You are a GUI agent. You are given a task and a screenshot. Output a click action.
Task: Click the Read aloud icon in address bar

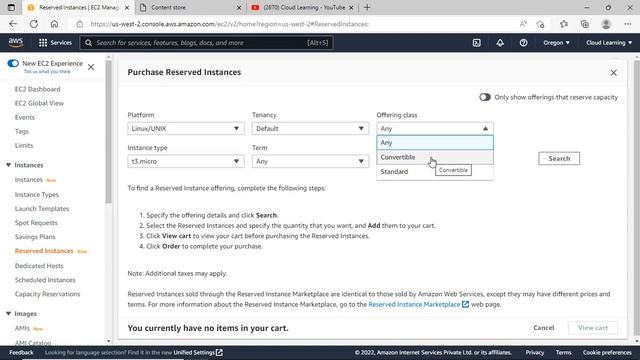523,24
